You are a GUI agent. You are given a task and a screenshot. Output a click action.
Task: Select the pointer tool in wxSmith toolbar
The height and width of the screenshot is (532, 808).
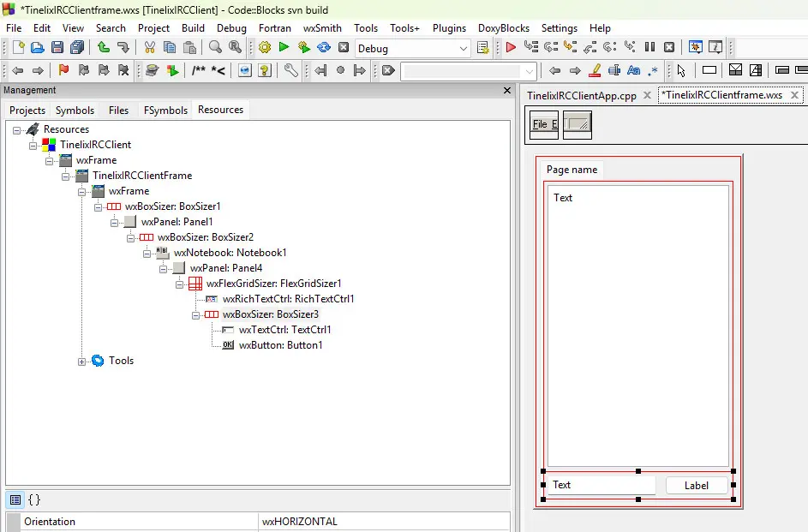(681, 70)
